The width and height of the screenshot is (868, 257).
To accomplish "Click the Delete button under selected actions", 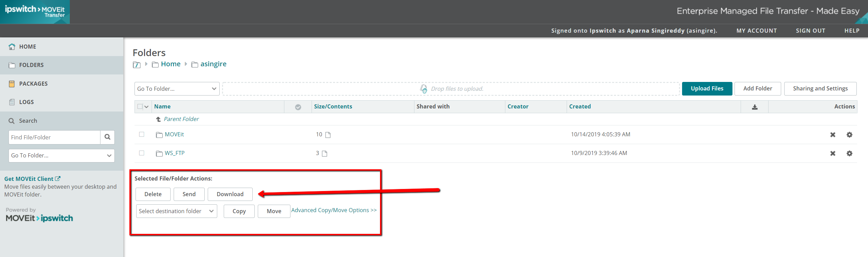I will click(x=153, y=194).
